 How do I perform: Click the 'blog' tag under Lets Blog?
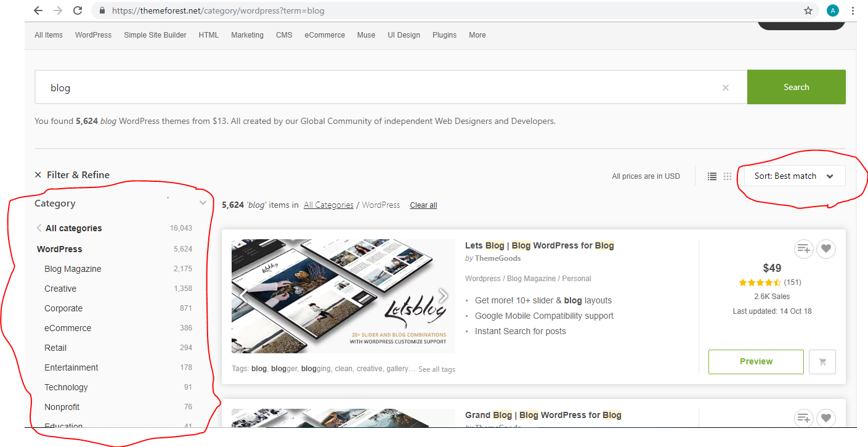click(259, 369)
